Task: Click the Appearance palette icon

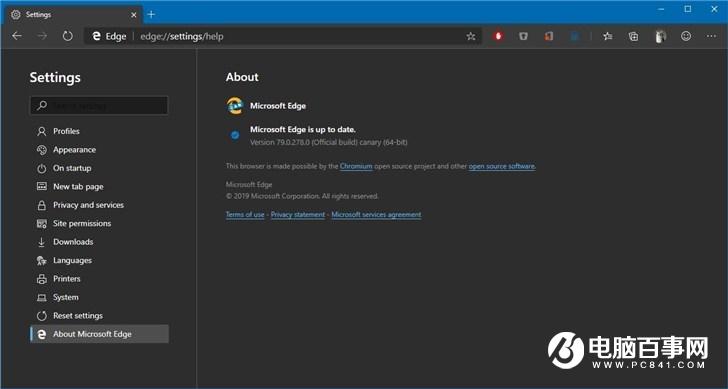Action: point(42,150)
